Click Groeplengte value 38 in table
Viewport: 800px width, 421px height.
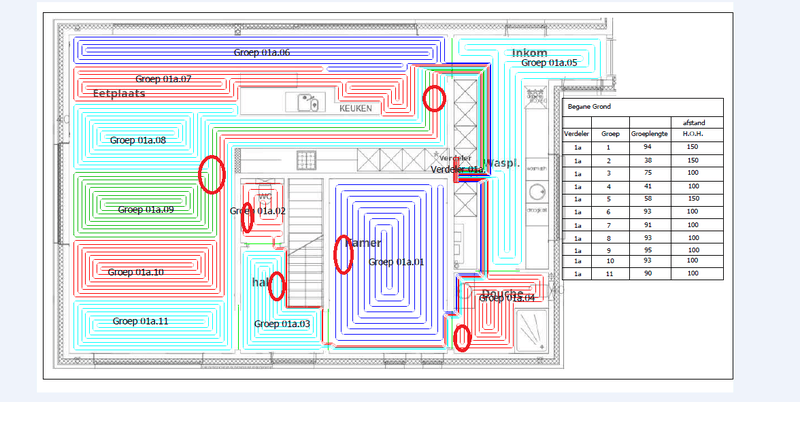(647, 160)
